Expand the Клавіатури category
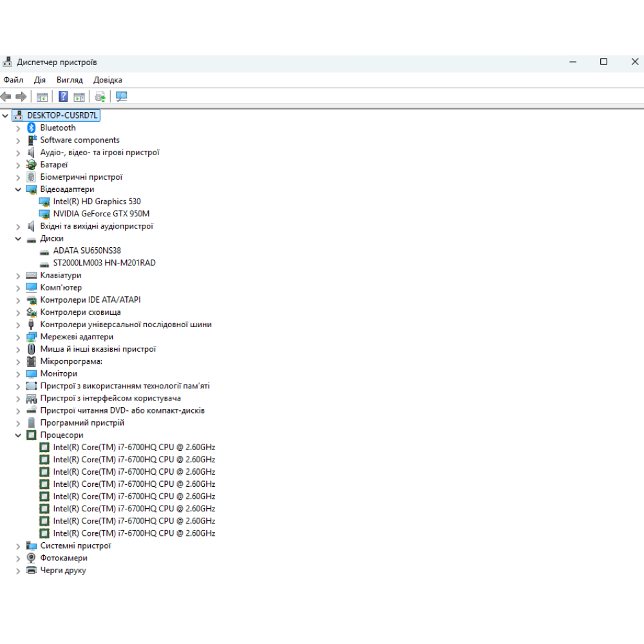Image resolution: width=644 pixels, height=644 pixels. coord(18,276)
